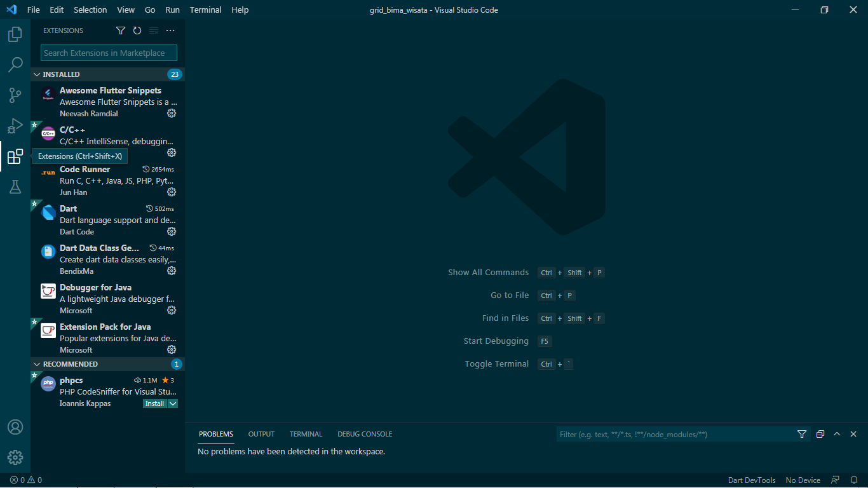
Task: Open the Explorer view in activity bar
Action: tap(15, 34)
